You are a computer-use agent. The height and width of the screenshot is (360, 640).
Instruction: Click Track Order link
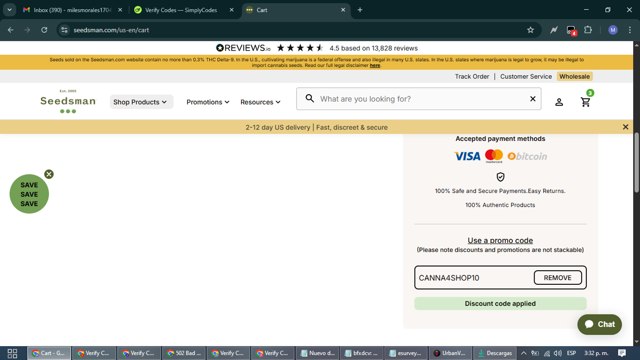472,76
